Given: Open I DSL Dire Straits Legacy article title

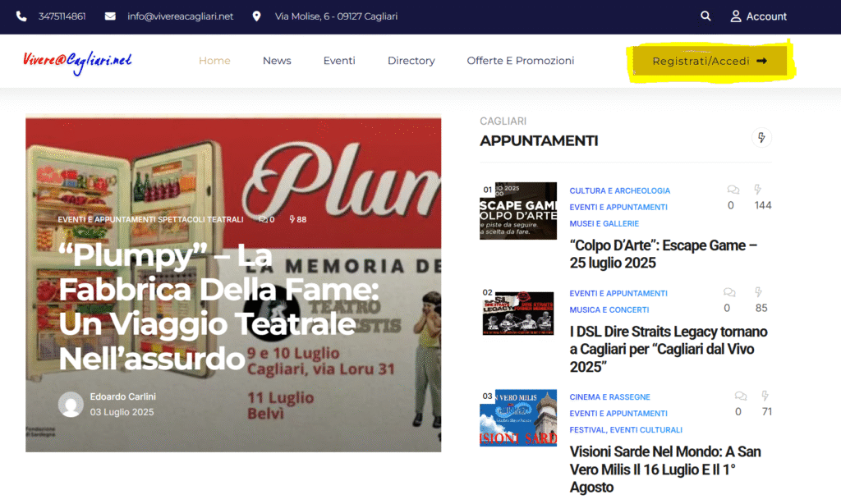Looking at the screenshot, I should click(669, 349).
